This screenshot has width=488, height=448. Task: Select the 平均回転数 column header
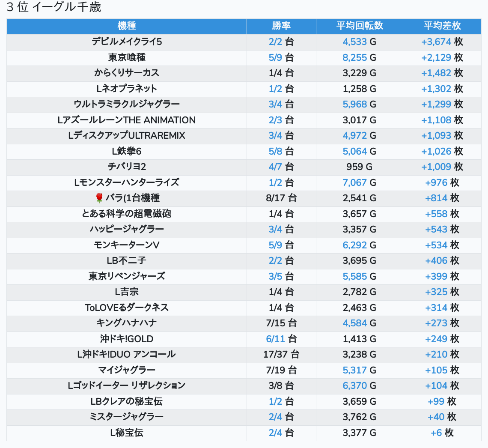click(x=359, y=26)
